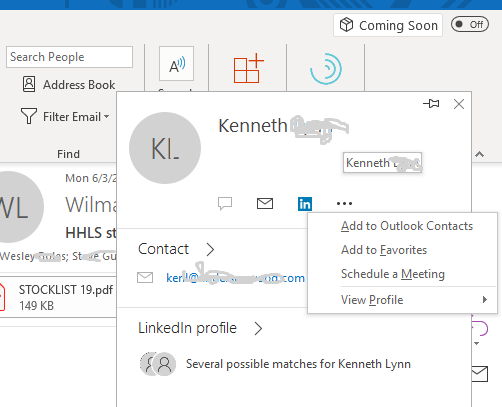The width and height of the screenshot is (502, 407).
Task: Toggle the Coming Soon switch
Action: (x=470, y=25)
